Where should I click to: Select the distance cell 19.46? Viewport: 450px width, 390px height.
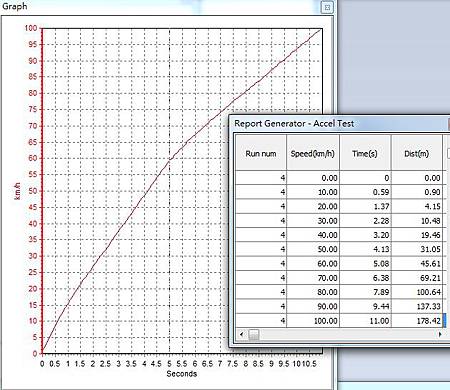pyautogui.click(x=417, y=235)
